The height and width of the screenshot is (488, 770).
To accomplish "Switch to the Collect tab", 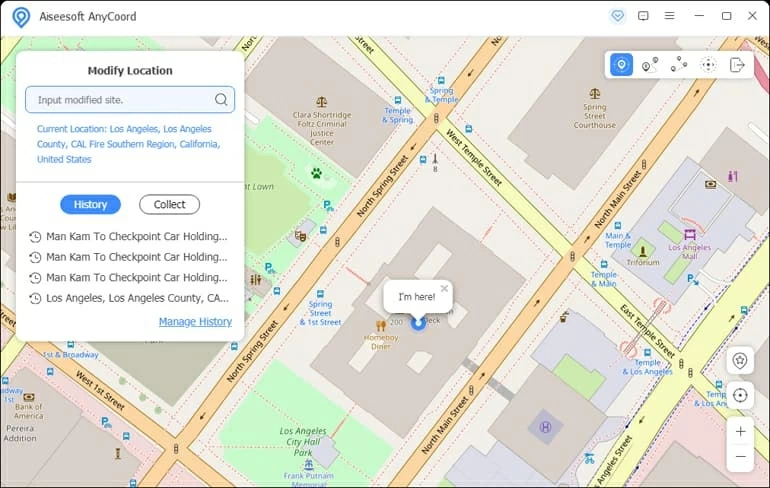I will tap(169, 204).
